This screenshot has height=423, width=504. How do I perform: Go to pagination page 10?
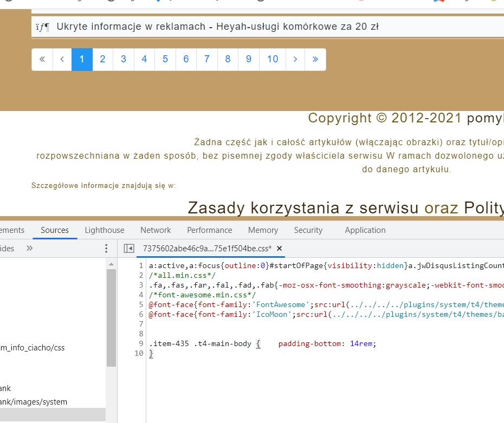[x=273, y=60]
